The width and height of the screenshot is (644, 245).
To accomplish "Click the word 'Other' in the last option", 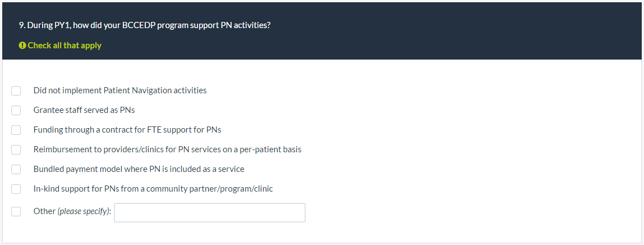I will click(44, 211).
